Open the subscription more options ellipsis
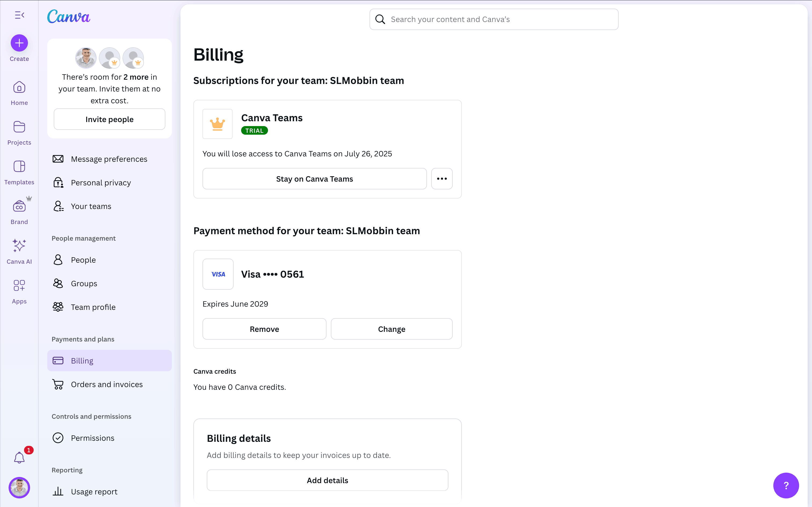 [441, 179]
